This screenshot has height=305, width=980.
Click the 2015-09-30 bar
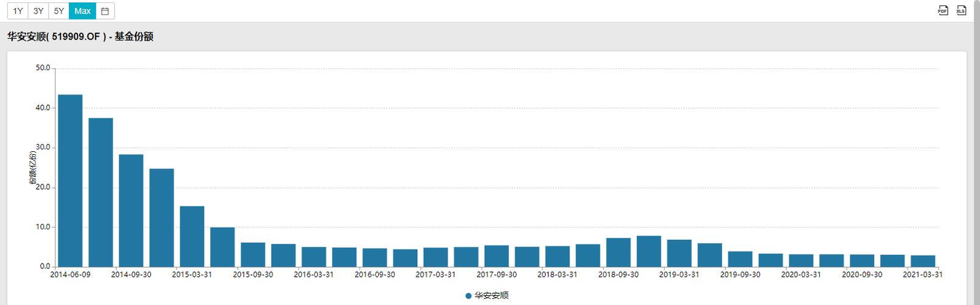pos(253,254)
